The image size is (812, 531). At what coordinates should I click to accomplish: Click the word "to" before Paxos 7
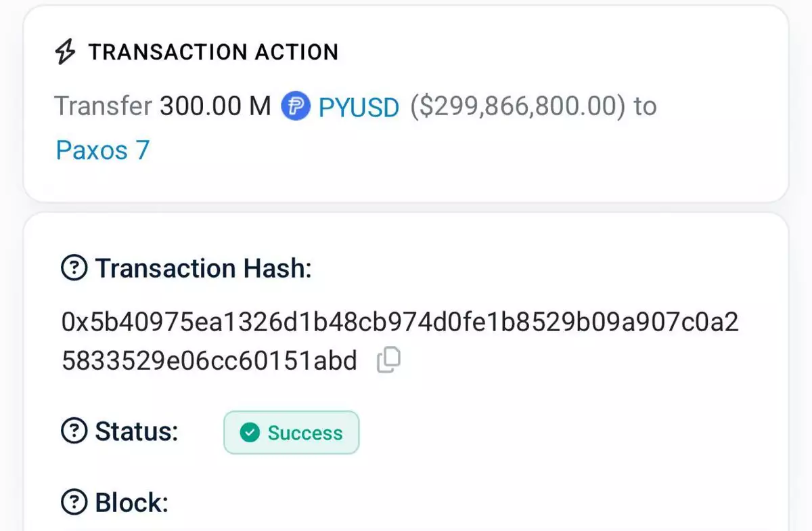tap(645, 107)
